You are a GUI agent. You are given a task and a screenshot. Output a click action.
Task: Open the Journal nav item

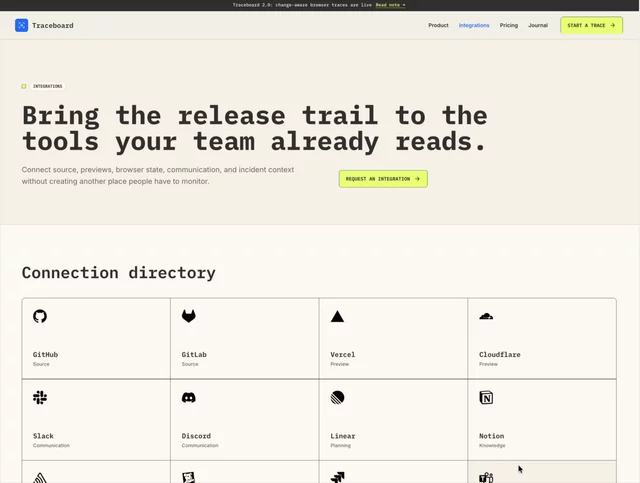coord(538,25)
